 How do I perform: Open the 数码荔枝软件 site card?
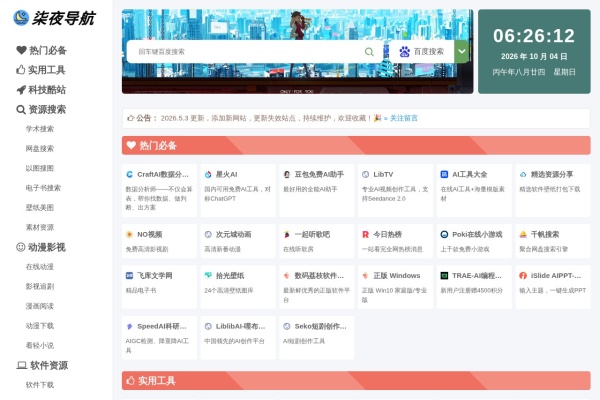click(x=316, y=287)
